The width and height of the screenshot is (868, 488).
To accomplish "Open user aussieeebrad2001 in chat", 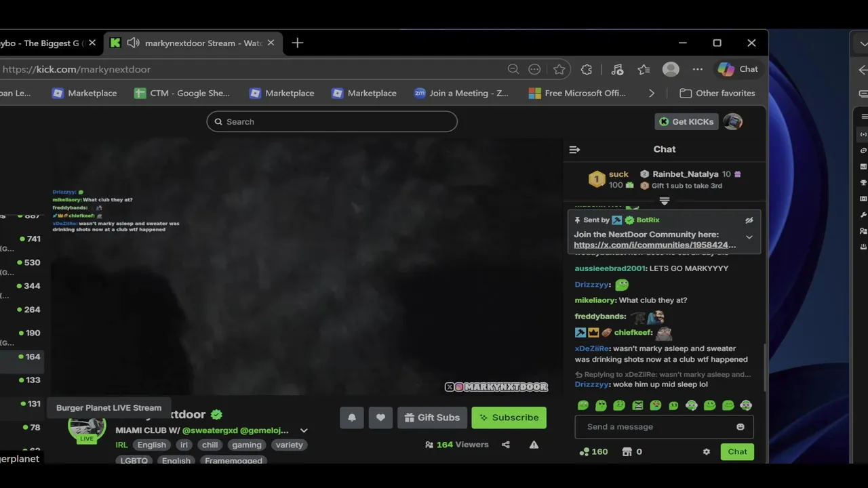I will click(610, 268).
